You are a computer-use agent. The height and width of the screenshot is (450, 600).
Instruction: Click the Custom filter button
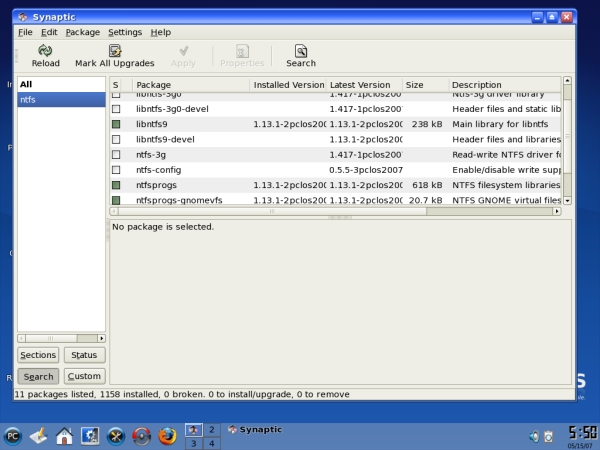coord(84,377)
